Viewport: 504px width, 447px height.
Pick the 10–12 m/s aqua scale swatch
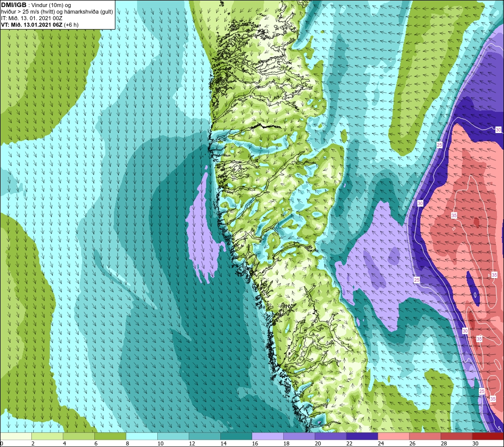click(x=173, y=436)
